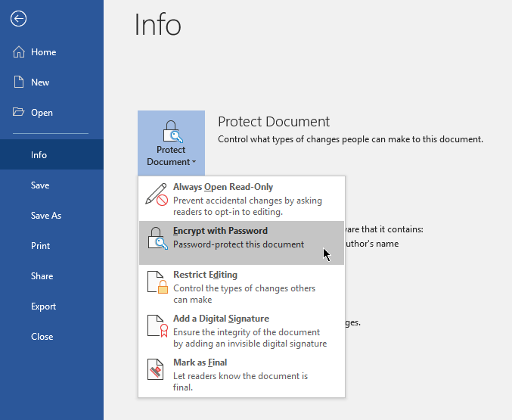
Task: Select Info in the left sidebar
Action: 39,155
